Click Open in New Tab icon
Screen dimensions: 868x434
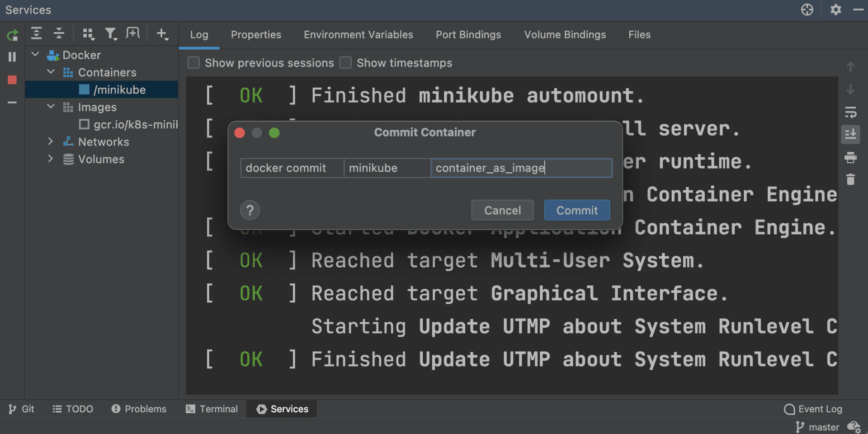tap(133, 33)
